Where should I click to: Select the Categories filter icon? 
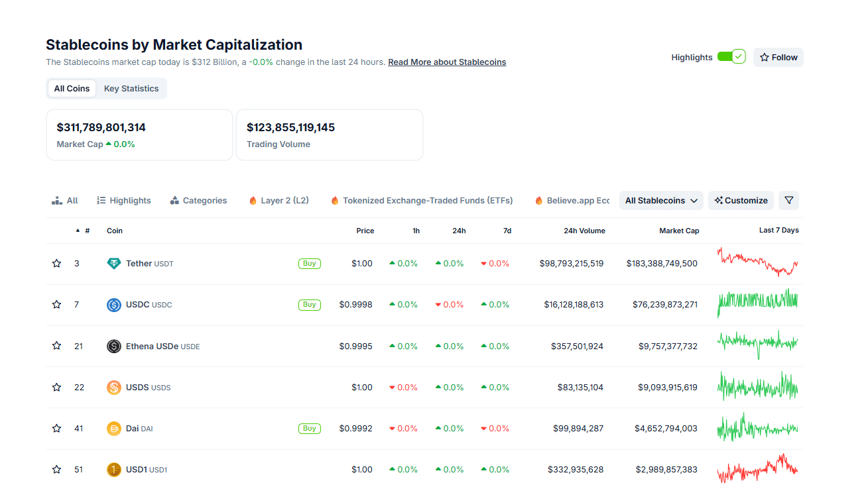click(174, 200)
